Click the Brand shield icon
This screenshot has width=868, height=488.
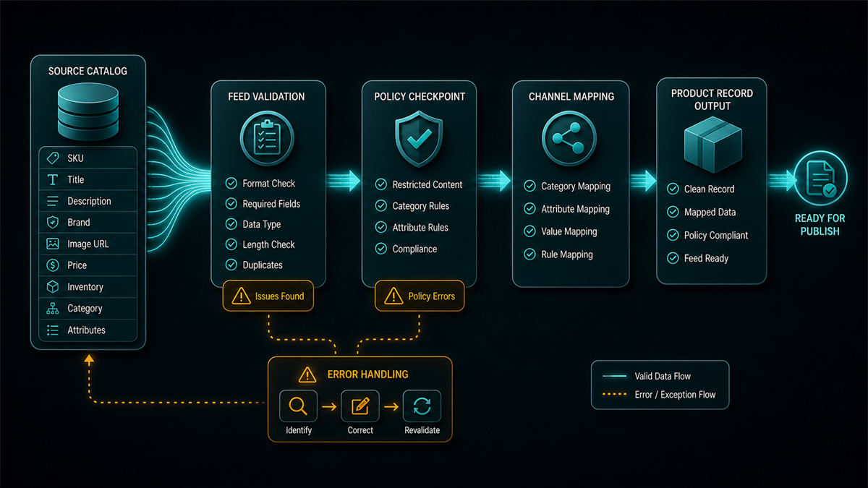[x=53, y=223]
